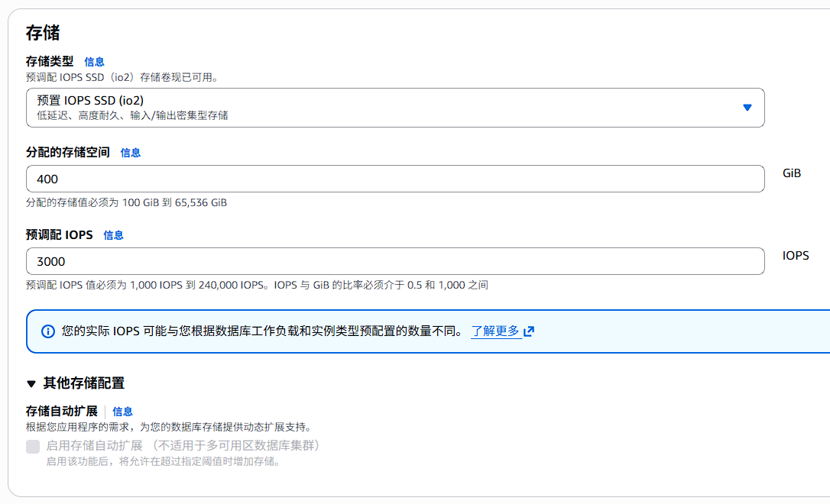Follow the 了解更多 link
830x504 pixels.
[x=495, y=331]
